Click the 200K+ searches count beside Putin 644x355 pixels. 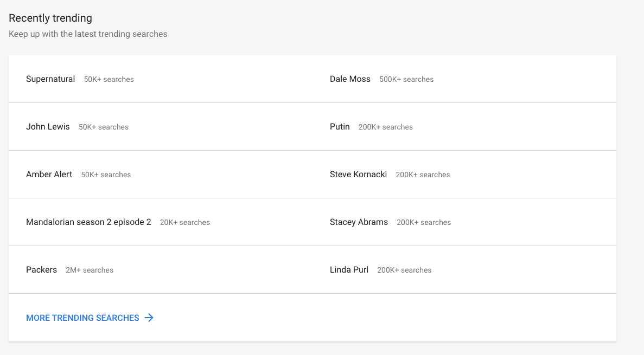point(385,127)
